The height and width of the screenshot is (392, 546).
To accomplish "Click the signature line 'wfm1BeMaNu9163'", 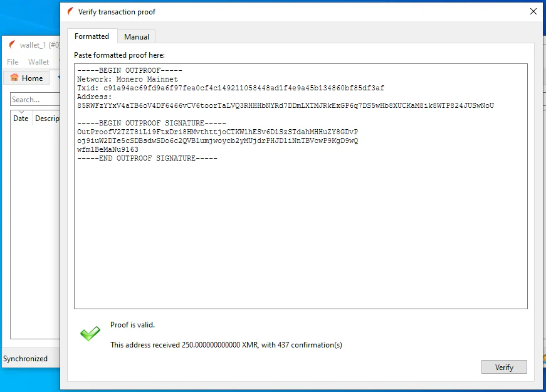I will (108, 149).
